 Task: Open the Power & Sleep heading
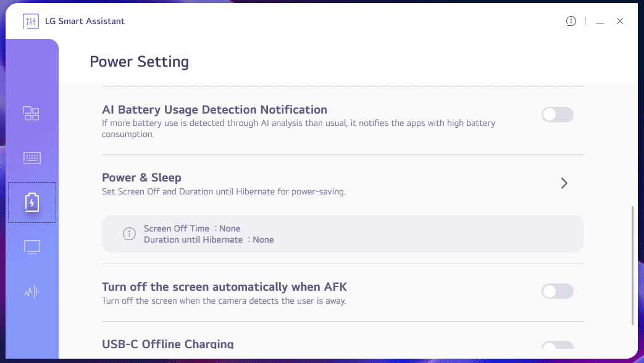(141, 178)
